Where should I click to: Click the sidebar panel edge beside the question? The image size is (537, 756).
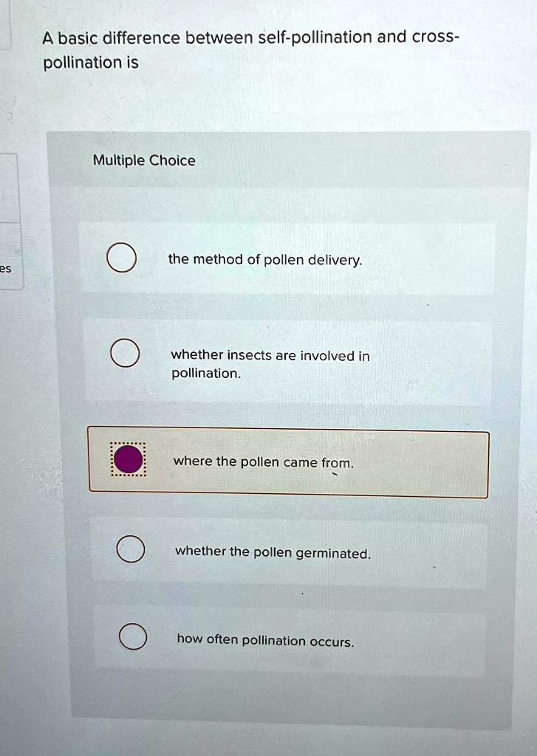click(x=6, y=26)
